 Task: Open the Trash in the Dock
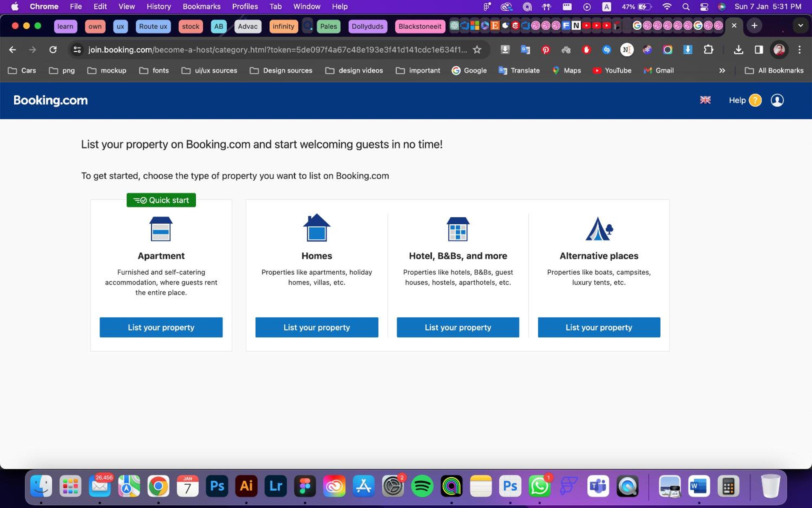(770, 486)
